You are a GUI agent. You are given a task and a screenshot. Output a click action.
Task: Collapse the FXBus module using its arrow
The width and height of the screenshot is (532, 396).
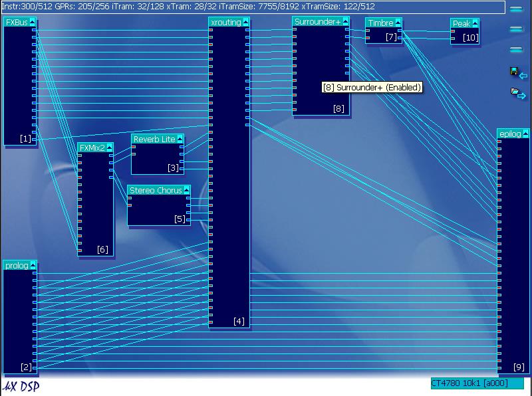pyautogui.click(x=32, y=23)
